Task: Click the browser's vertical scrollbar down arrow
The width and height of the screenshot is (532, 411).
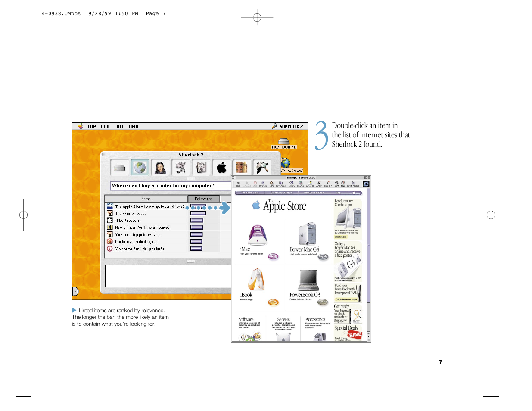Action: click(369, 337)
